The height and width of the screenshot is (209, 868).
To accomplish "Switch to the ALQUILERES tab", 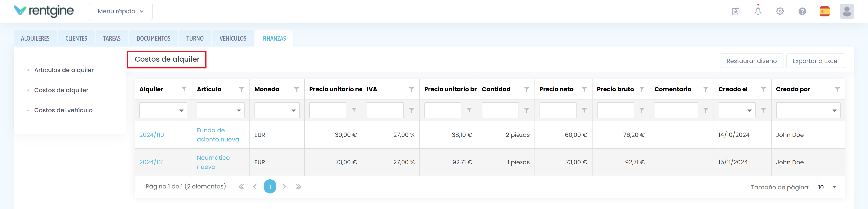I will click(x=35, y=39).
